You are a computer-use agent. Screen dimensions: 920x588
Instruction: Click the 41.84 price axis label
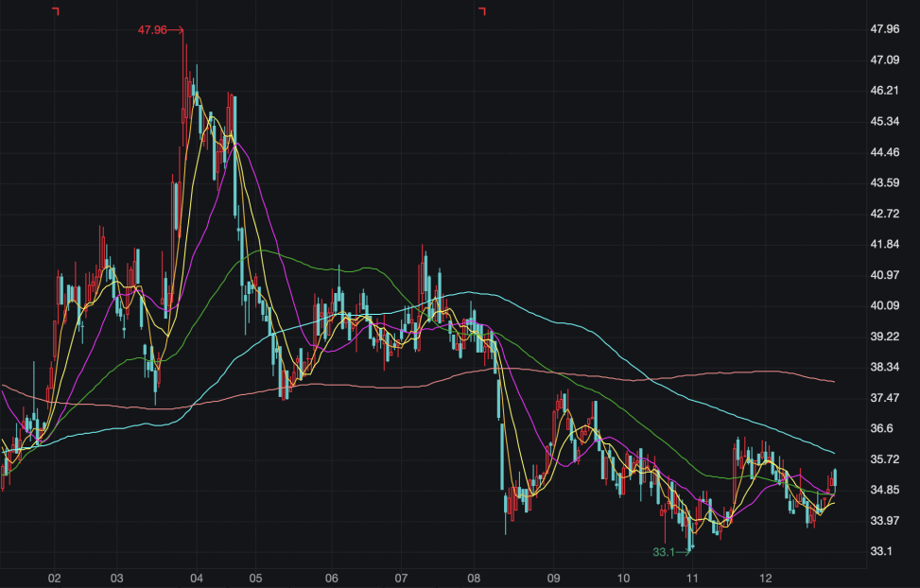pyautogui.click(x=884, y=244)
